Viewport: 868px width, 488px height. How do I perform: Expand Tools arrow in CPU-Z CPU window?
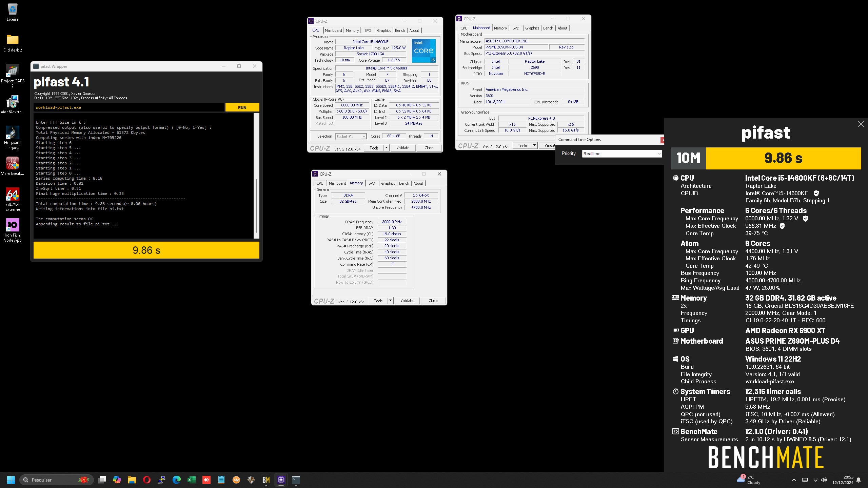386,148
